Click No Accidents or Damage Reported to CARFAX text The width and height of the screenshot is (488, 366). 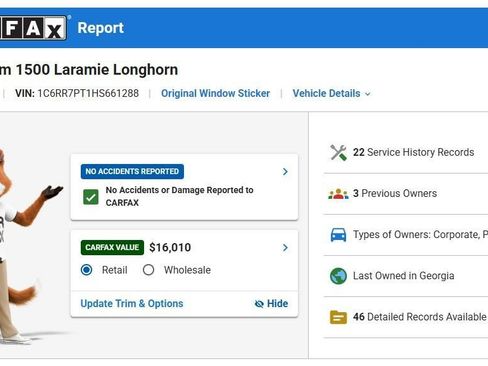179,196
